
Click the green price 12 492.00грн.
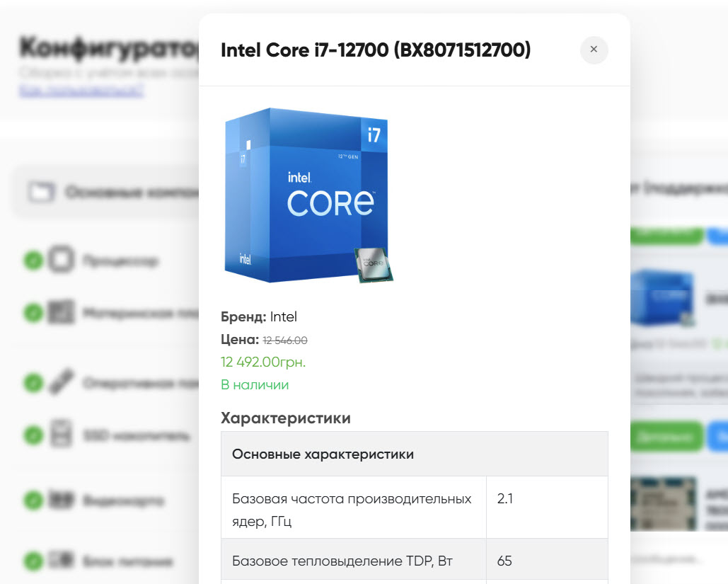[263, 362]
